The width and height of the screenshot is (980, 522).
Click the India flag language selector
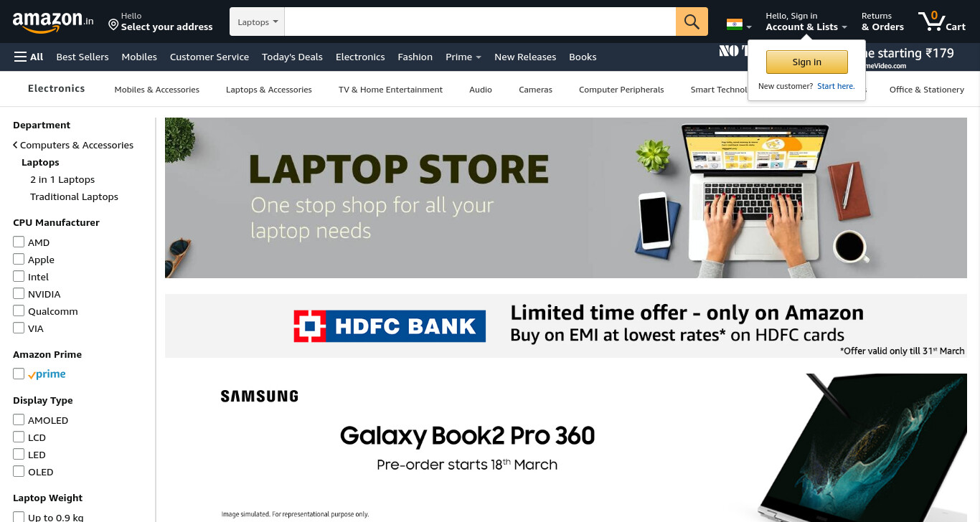(739, 24)
